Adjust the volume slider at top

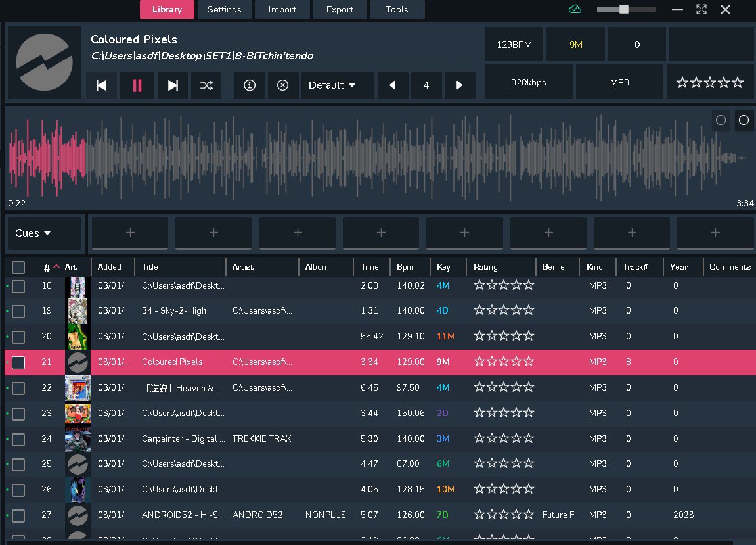click(x=624, y=9)
